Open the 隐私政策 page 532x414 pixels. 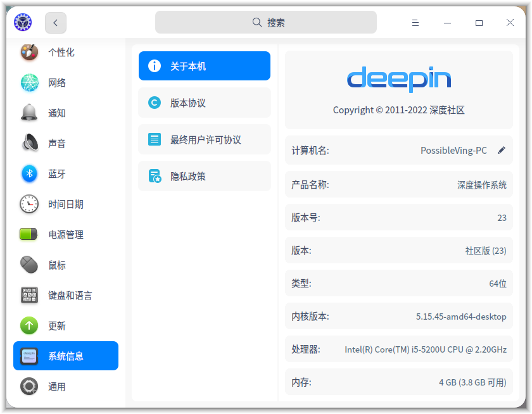(x=205, y=176)
